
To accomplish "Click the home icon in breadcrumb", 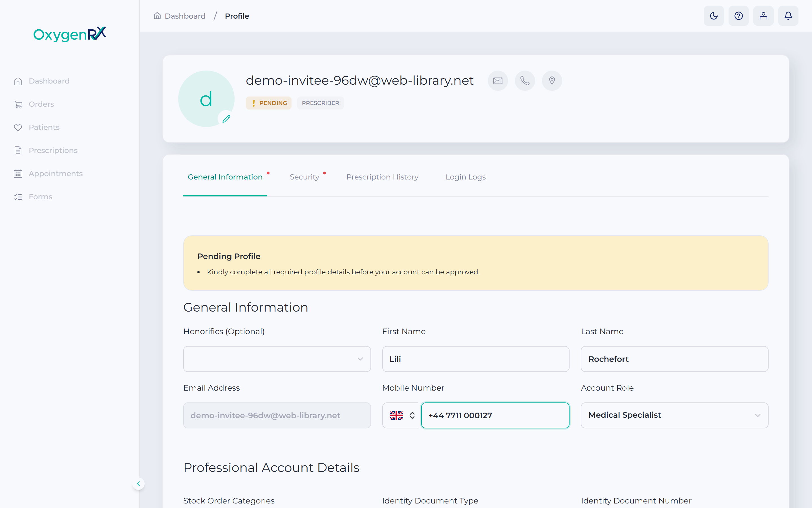I will [157, 16].
